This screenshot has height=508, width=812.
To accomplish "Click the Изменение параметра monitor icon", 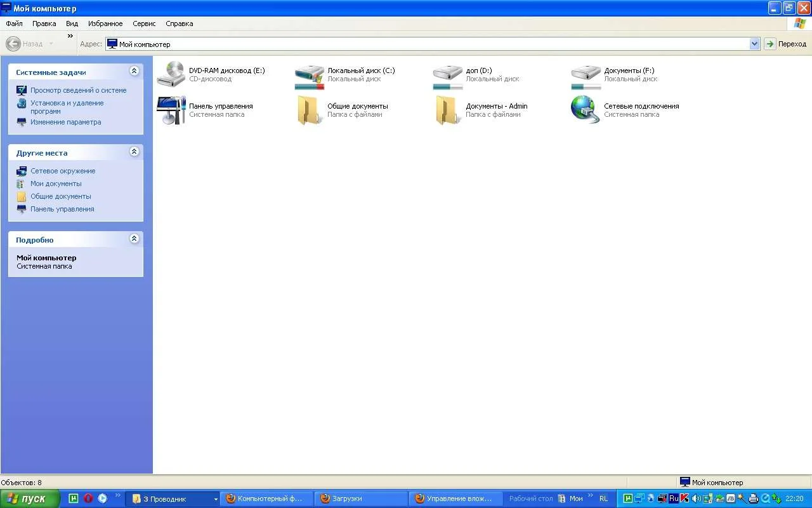I will pyautogui.click(x=22, y=122).
